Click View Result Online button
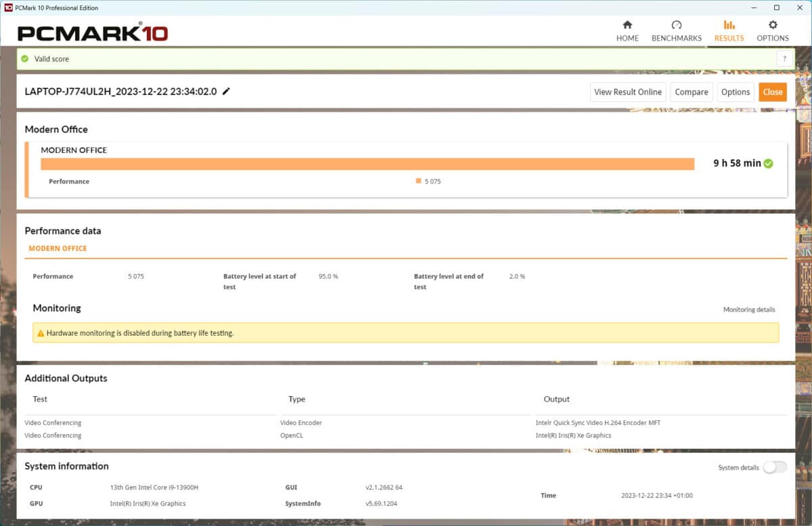Viewport: 812px width, 526px height. (628, 92)
